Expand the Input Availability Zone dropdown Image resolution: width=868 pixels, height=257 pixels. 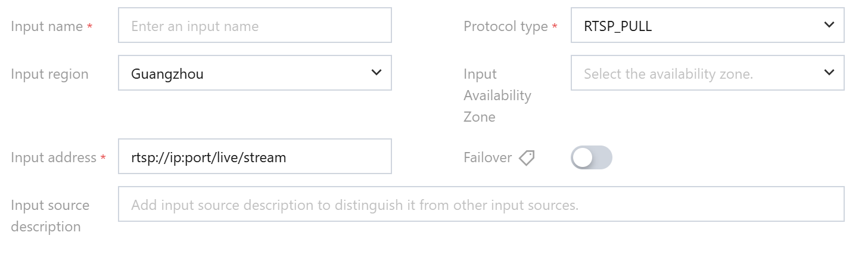point(707,73)
